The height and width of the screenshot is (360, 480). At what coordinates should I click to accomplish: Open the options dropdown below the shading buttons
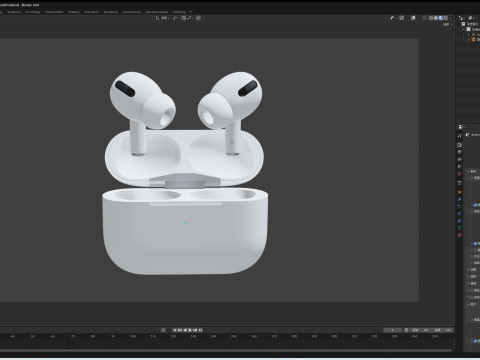click(448, 25)
